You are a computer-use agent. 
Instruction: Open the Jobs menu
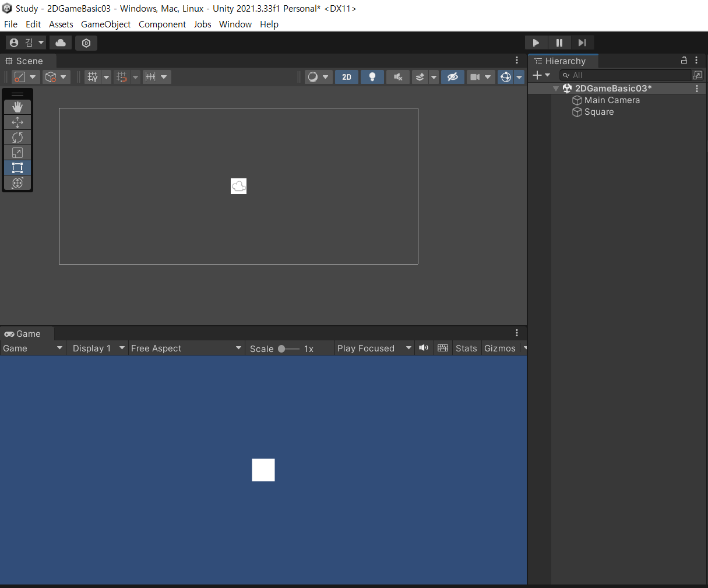(202, 24)
